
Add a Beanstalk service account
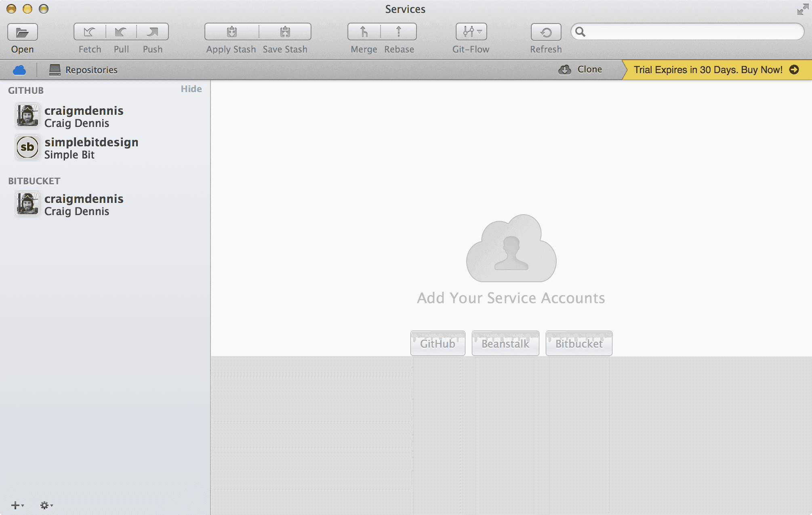pyautogui.click(x=505, y=344)
